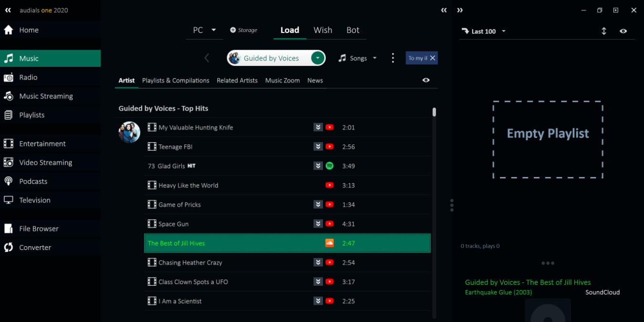This screenshot has width=644, height=322.
Task: Switch to the Wish tab
Action: click(322, 30)
